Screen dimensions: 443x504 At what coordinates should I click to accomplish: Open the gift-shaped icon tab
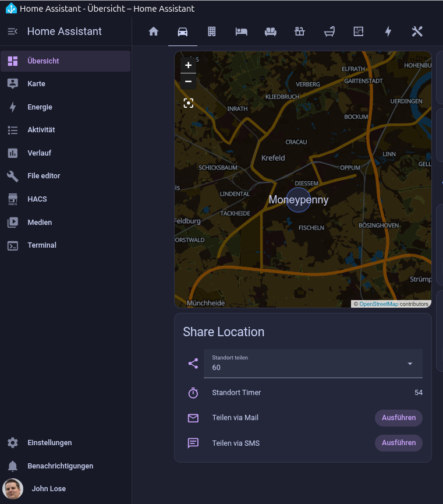point(300,31)
